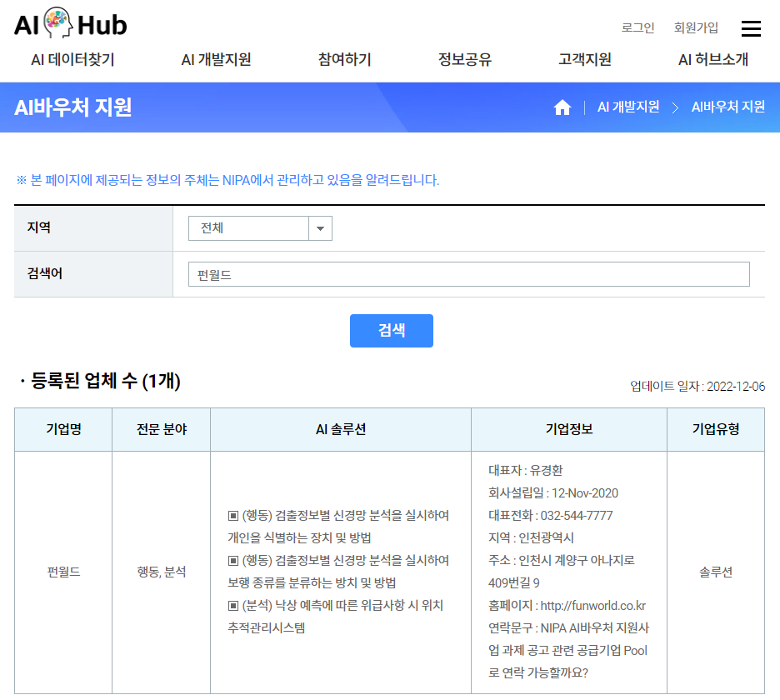Click the 기업명 column header
Screen dimensions: 780x700
coord(63,430)
